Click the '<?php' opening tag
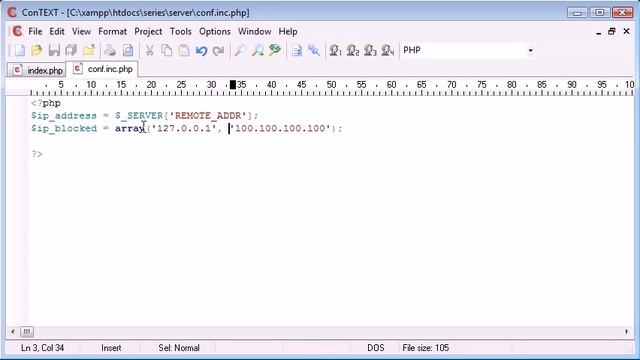640x360 pixels. [x=46, y=103]
